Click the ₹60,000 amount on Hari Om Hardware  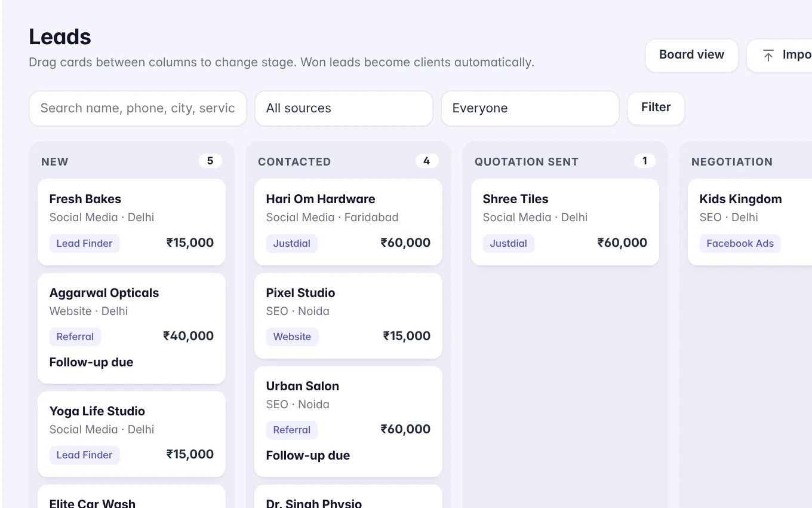click(x=405, y=243)
